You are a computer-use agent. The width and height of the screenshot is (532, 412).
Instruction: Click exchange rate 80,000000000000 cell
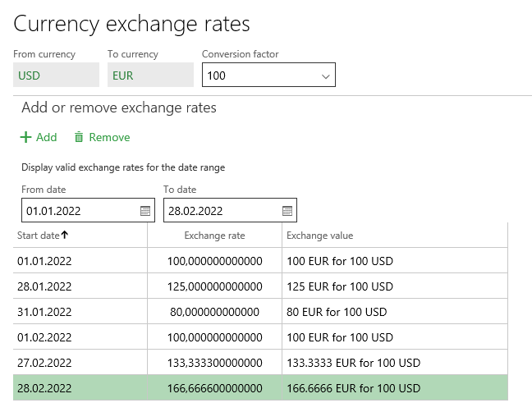tap(214, 312)
